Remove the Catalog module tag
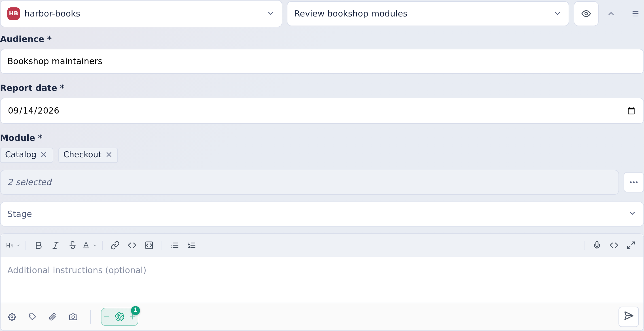 click(x=44, y=155)
